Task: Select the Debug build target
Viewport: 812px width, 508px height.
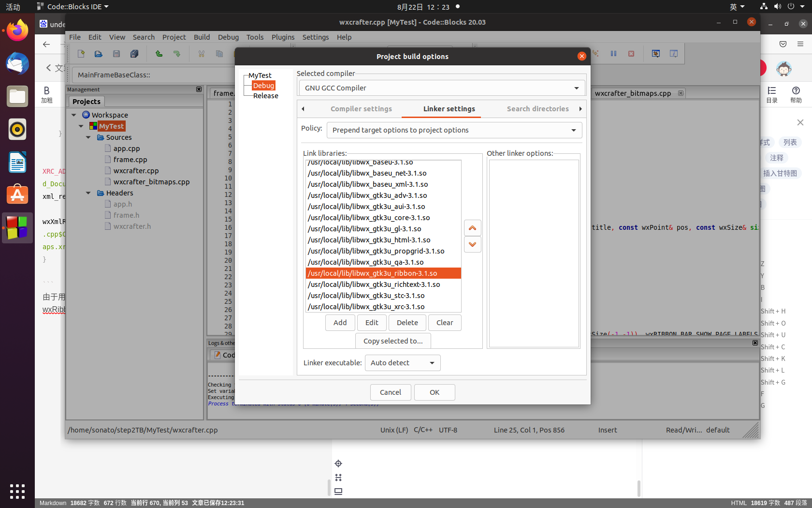Action: (263, 85)
